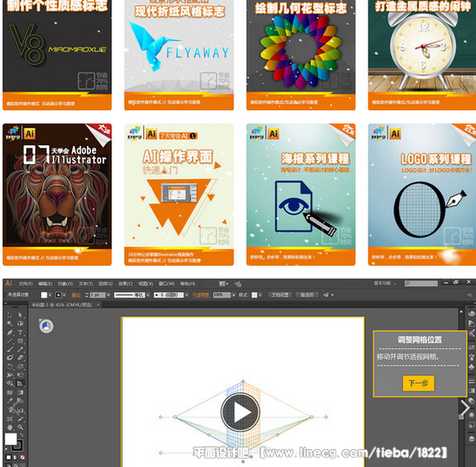Select the Pen tool
This screenshot has height=467, width=476.
click(x=9, y=332)
